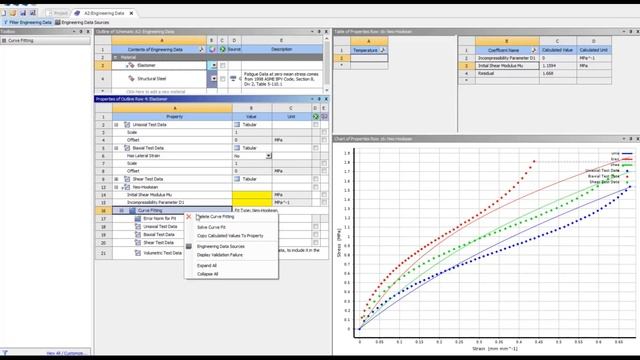Pin the Outline of Schematic panel

pyautogui.click(x=319, y=31)
